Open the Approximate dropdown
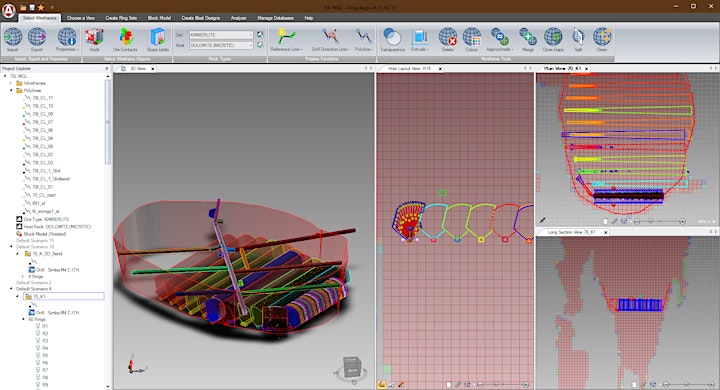The height and width of the screenshot is (390, 720). tap(500, 49)
